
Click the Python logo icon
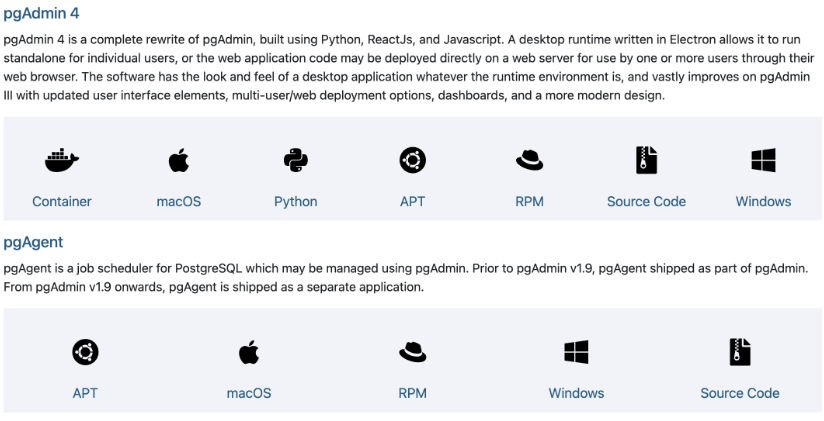coord(296,160)
